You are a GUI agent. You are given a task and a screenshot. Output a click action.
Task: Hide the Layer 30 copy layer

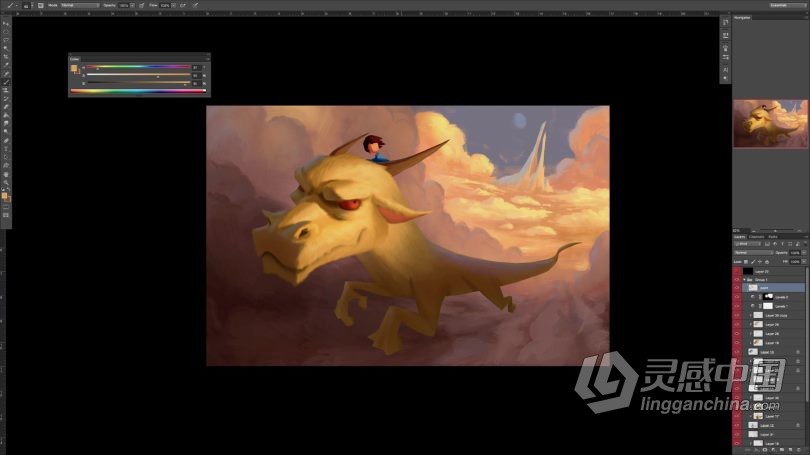[737, 315]
